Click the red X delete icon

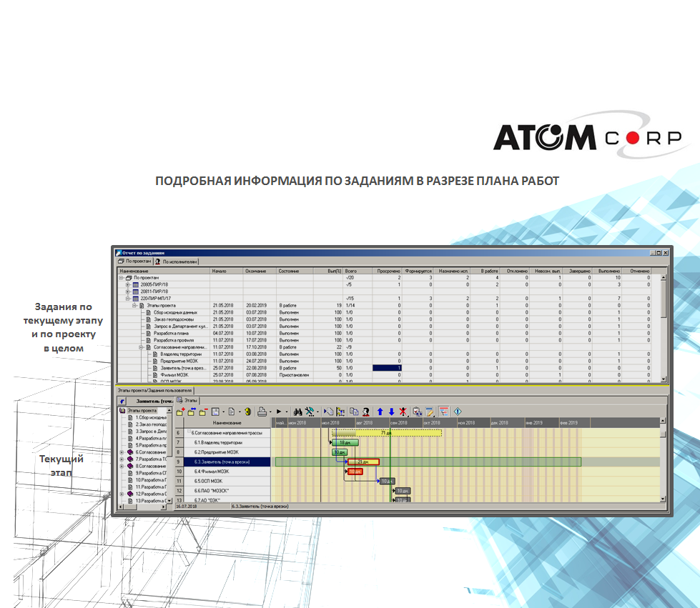(x=403, y=412)
